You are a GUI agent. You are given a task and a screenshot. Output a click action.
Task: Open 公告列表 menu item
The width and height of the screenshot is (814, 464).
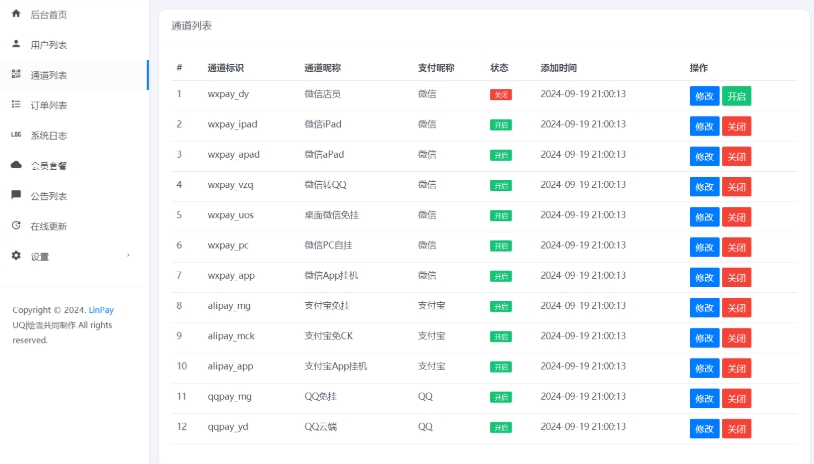point(74,196)
